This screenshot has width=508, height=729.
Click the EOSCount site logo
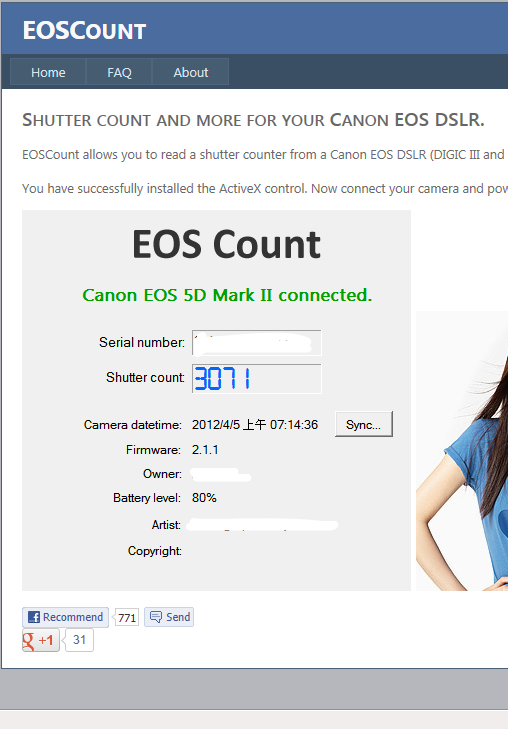[84, 31]
